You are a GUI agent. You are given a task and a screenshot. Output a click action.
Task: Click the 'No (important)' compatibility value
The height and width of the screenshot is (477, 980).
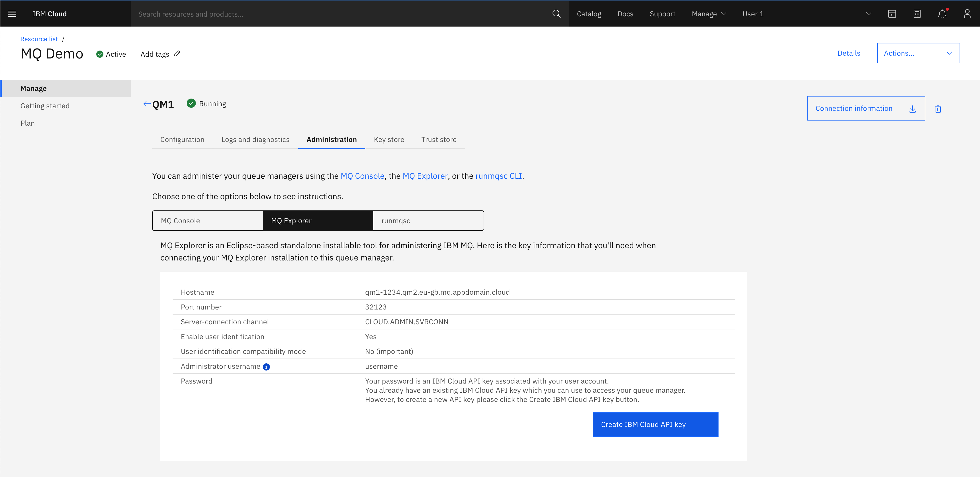(x=389, y=351)
